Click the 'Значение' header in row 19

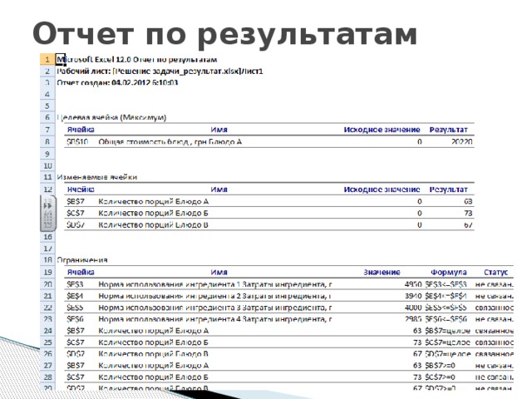click(382, 273)
